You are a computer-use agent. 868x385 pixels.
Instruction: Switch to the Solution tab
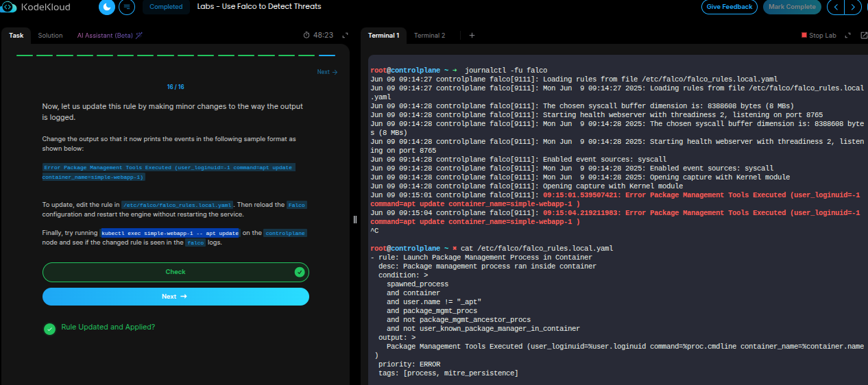coord(50,36)
